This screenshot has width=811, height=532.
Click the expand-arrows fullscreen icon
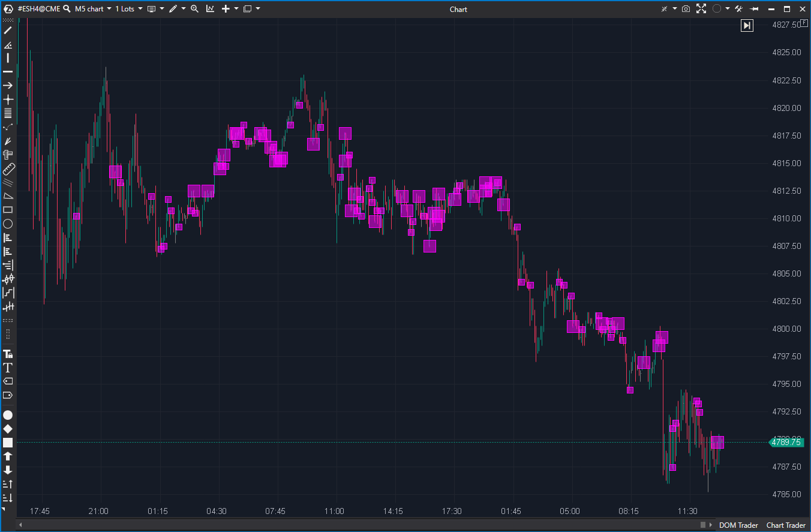[x=701, y=9]
